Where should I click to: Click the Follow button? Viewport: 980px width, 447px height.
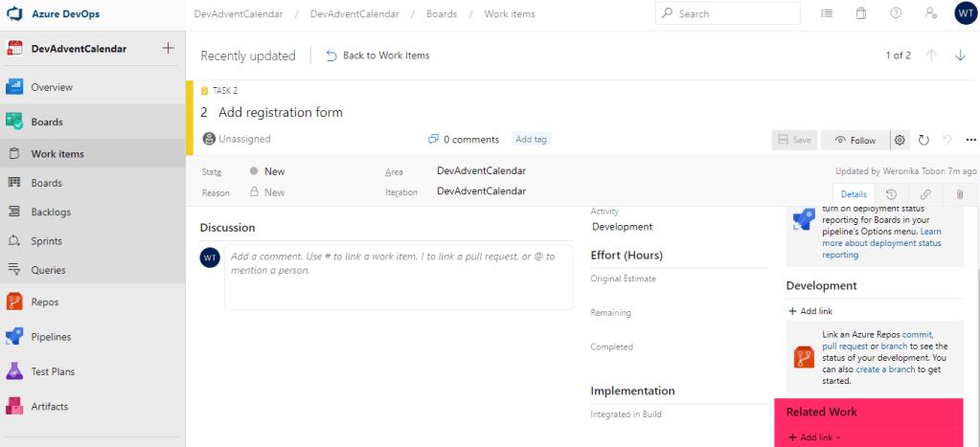coord(855,140)
